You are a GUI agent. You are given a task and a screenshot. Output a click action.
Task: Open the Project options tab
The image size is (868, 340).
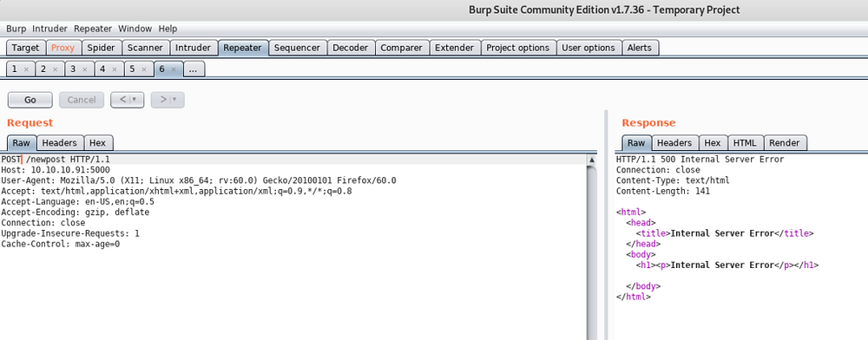[517, 48]
